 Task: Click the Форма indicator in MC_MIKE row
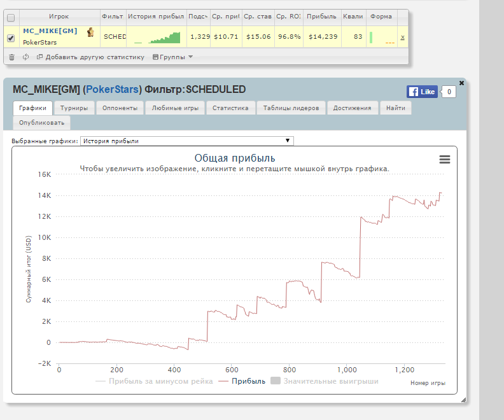pyautogui.click(x=382, y=38)
